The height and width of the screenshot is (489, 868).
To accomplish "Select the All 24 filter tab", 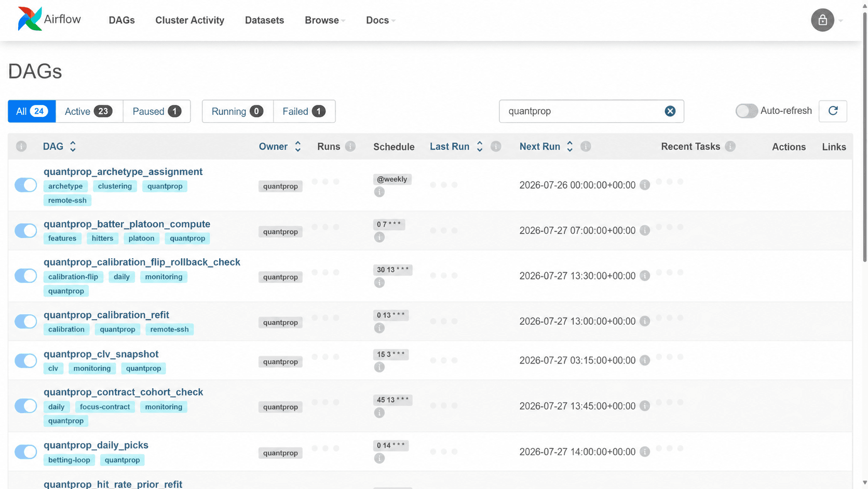I will pyautogui.click(x=32, y=111).
